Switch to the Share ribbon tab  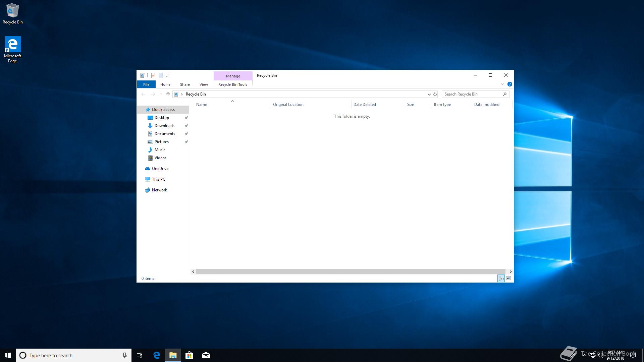pyautogui.click(x=185, y=84)
